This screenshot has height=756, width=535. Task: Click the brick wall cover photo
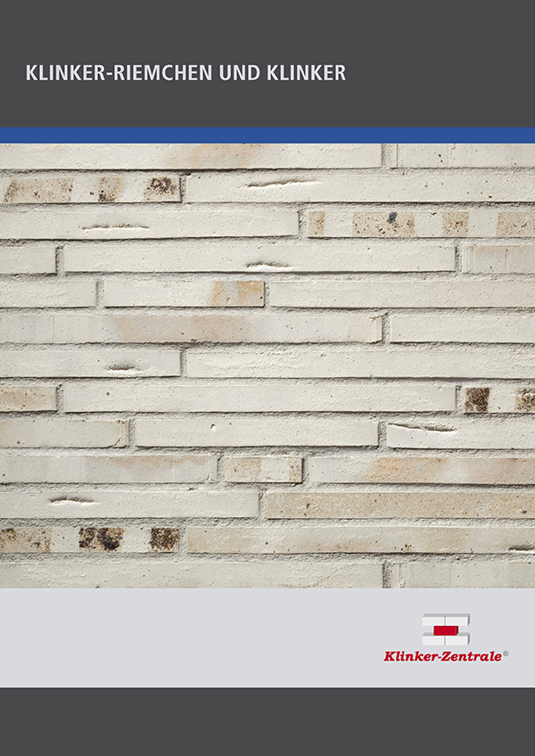pos(267,366)
